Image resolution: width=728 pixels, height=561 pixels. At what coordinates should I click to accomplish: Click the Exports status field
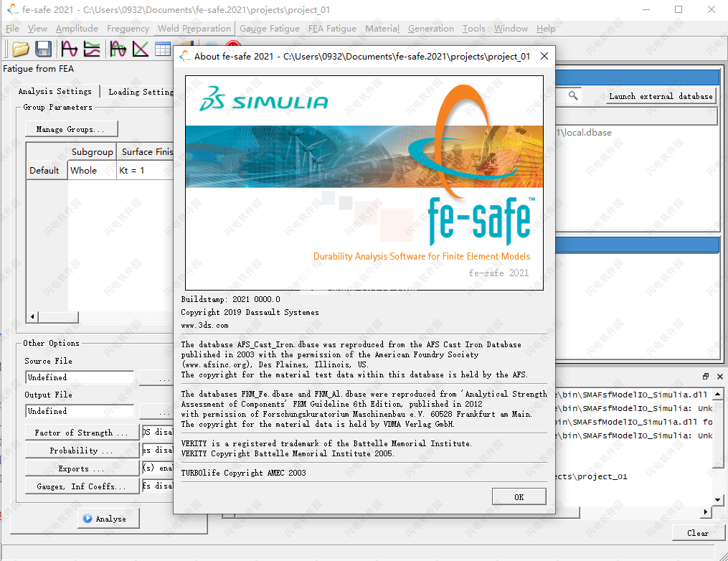tap(158, 468)
